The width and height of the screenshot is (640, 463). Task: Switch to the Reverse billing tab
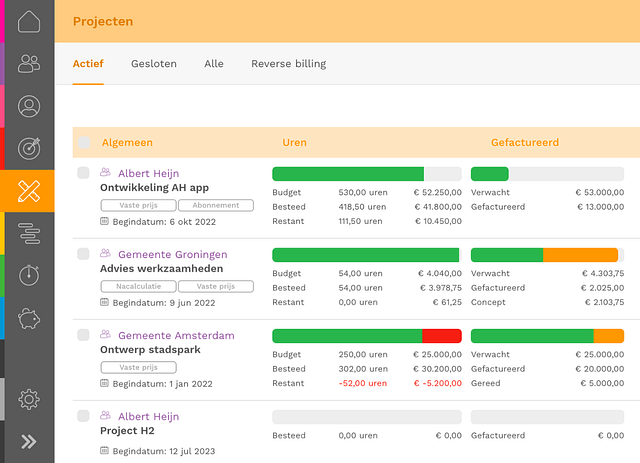[289, 64]
